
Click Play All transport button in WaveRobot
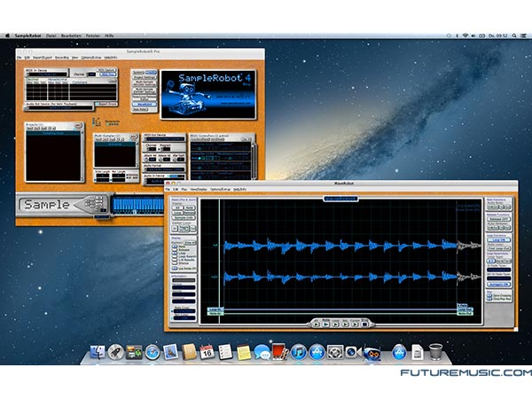point(316,325)
